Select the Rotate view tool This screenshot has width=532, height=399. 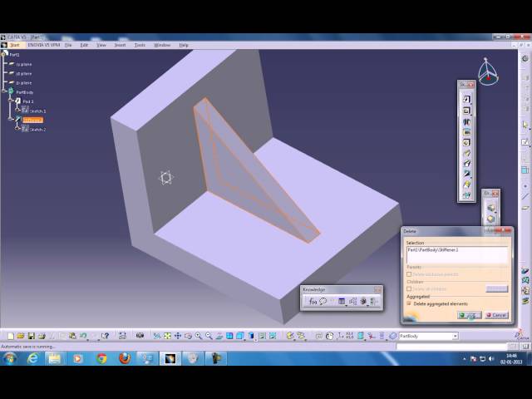[188, 336]
